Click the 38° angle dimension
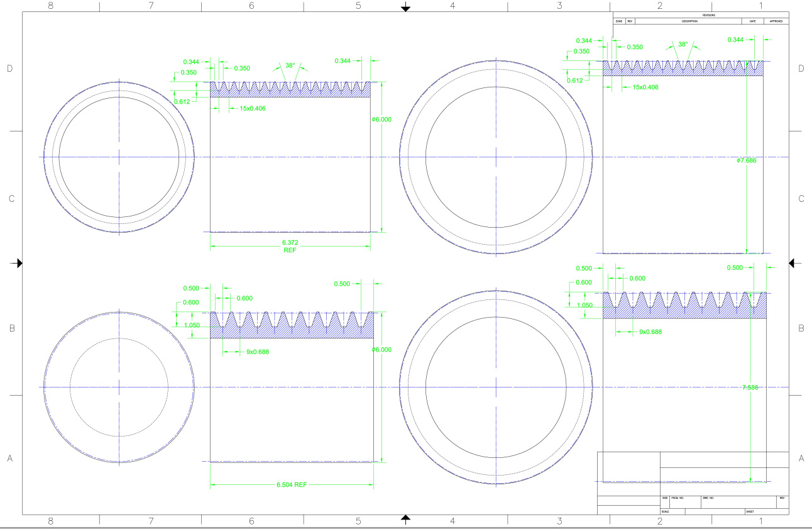This screenshot has height=529, width=812. 290,64
